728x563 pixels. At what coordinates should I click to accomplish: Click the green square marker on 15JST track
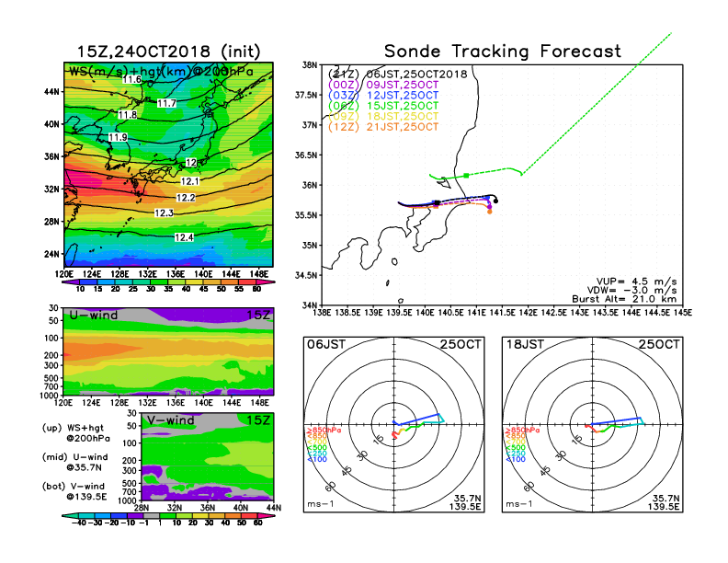pyautogui.click(x=466, y=176)
